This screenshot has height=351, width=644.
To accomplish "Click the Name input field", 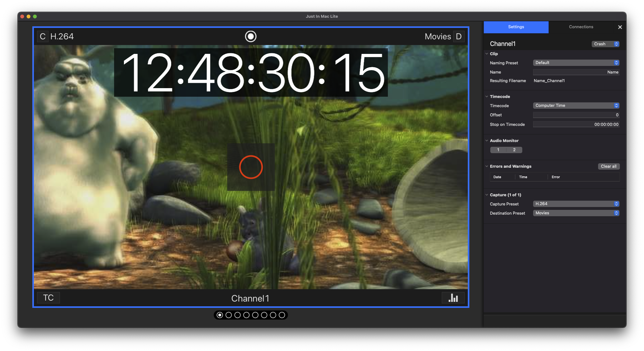I will click(x=576, y=72).
